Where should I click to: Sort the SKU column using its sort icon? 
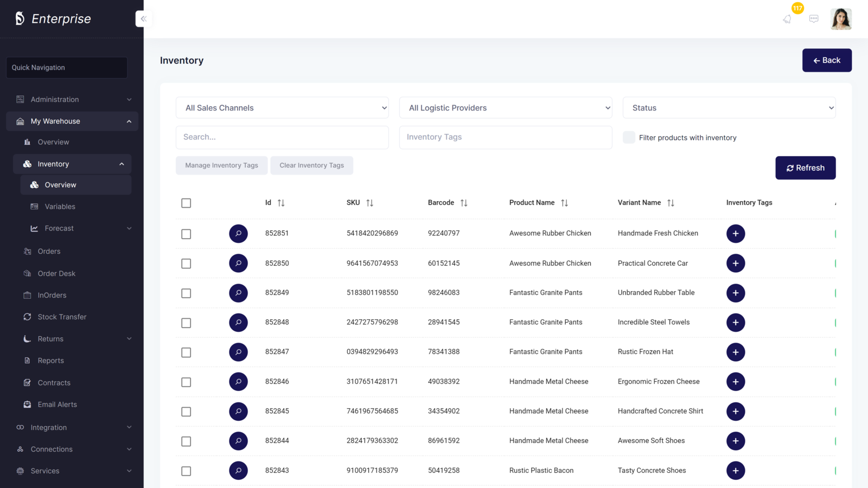tap(371, 203)
